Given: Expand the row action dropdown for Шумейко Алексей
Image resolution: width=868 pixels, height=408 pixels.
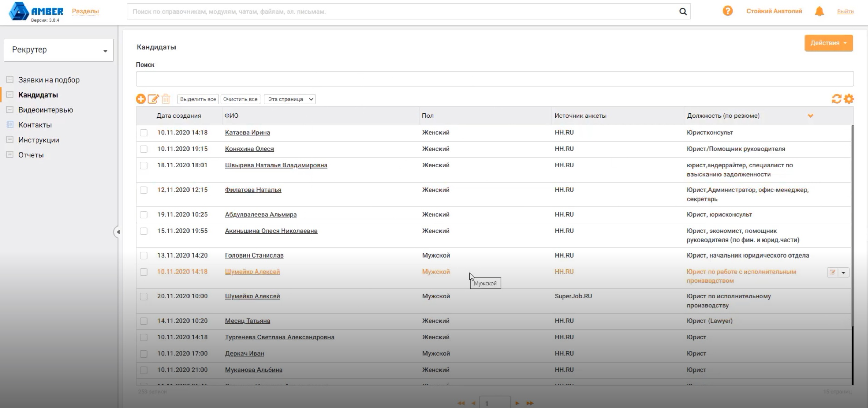Looking at the screenshot, I should 843,272.
